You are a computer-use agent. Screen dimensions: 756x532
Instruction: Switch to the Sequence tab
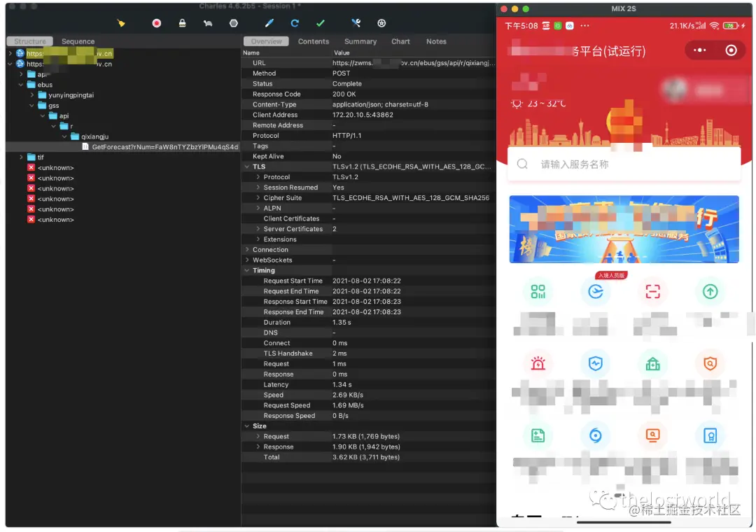78,41
